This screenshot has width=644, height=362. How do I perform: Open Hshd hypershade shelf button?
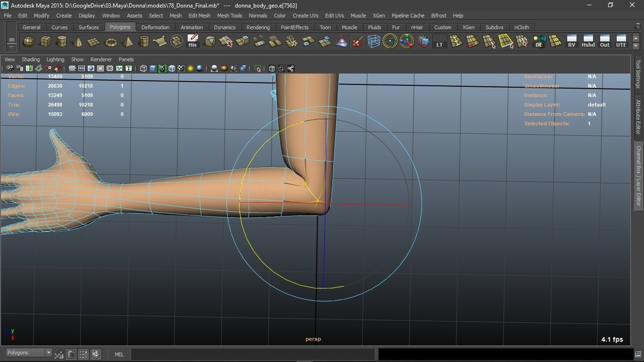[588, 41]
